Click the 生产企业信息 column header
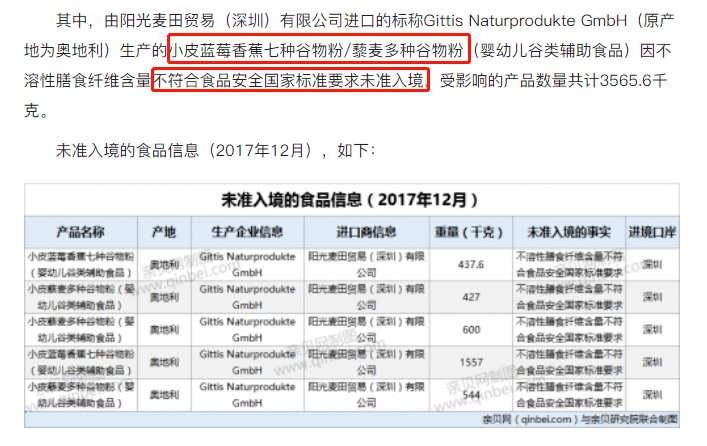 pyautogui.click(x=247, y=232)
